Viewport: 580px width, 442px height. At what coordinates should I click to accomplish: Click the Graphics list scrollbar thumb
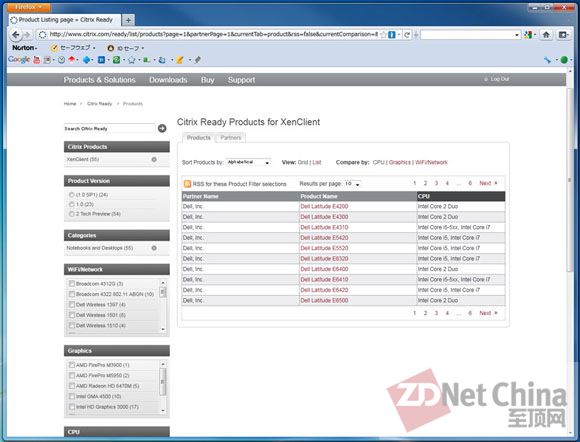coord(163,381)
